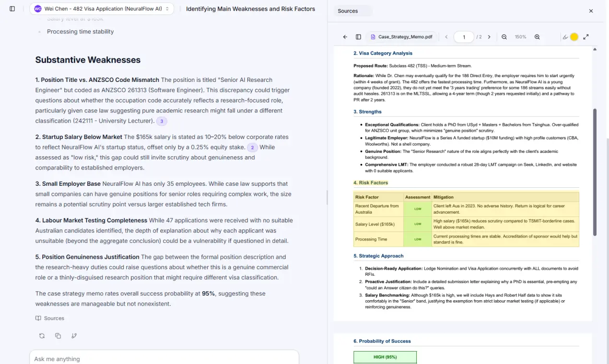The height and width of the screenshot is (364, 609).
Task: Click the Labour Market Testing Completeness text
Action: pyautogui.click(x=91, y=220)
